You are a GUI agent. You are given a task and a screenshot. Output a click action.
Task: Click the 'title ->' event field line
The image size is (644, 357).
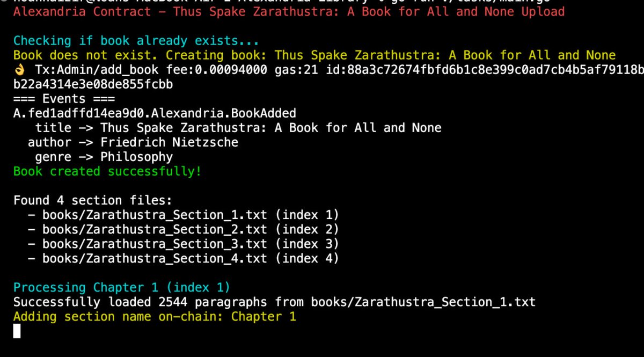point(238,128)
